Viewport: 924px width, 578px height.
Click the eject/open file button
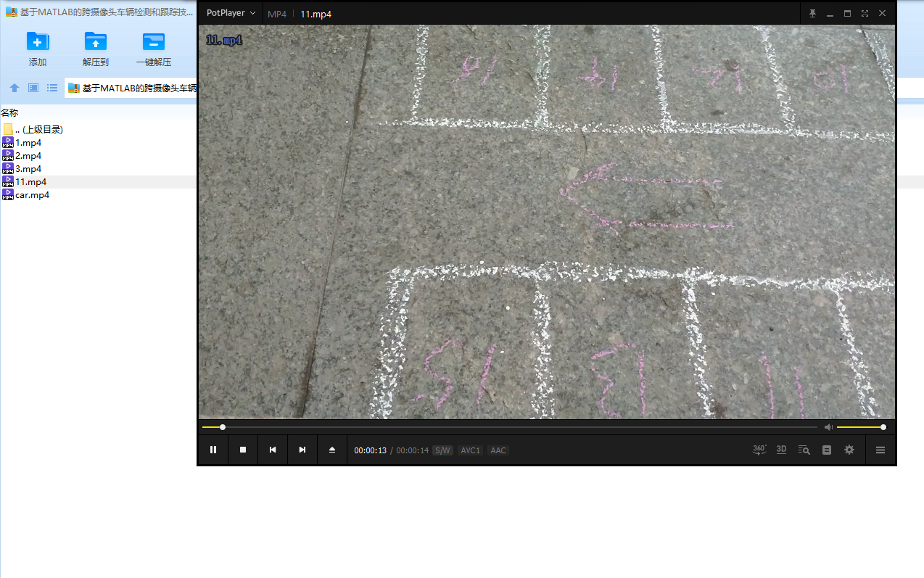point(332,450)
